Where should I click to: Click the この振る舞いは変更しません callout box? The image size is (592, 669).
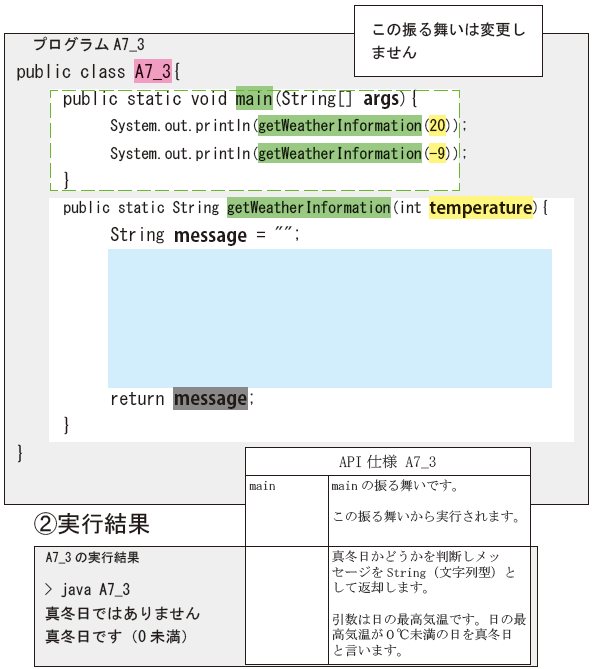448,41
